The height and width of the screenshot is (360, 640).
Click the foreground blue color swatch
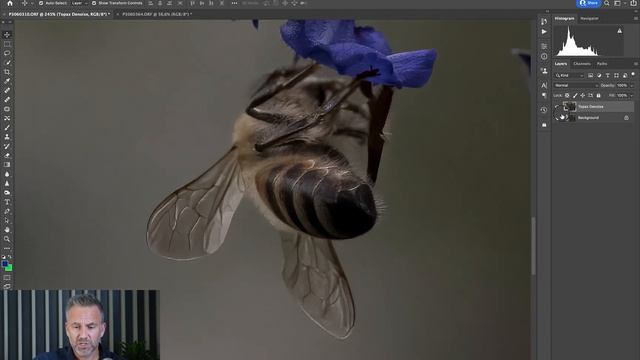5,264
